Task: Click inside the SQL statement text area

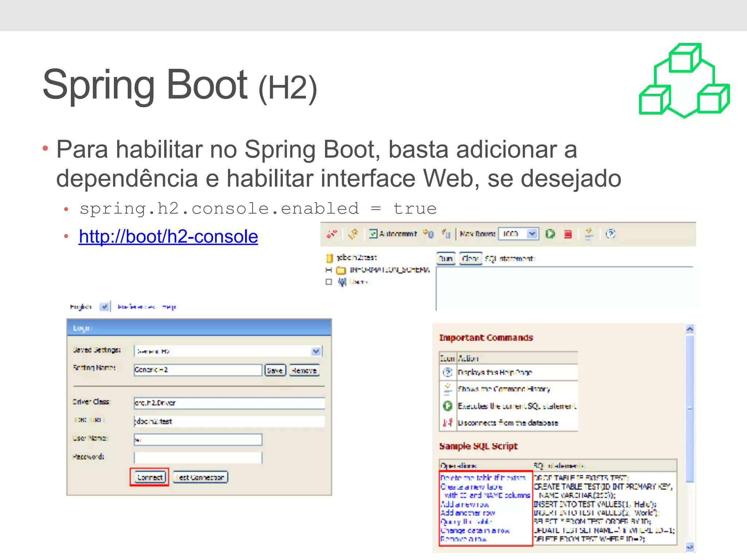Action: [x=564, y=289]
